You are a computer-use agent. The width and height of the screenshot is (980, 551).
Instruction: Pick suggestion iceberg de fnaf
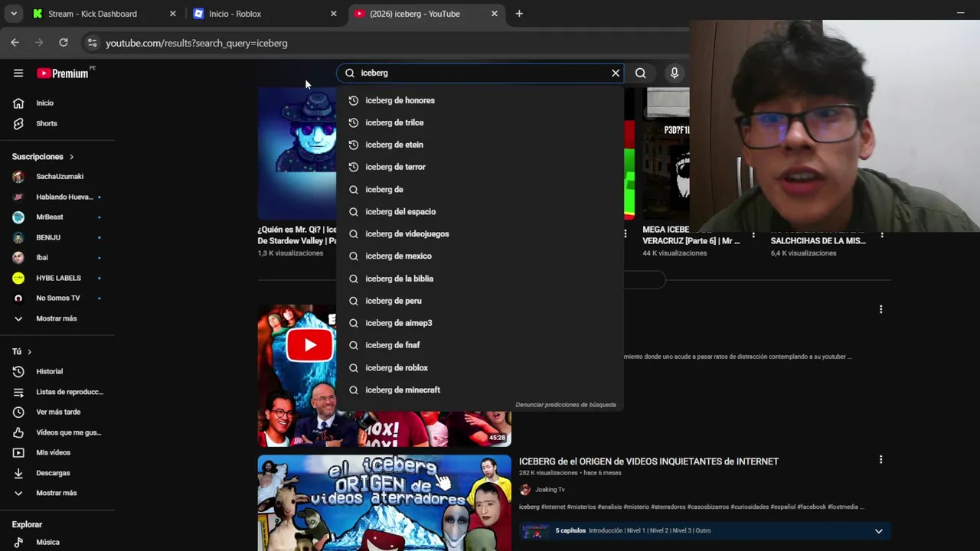(x=480, y=345)
